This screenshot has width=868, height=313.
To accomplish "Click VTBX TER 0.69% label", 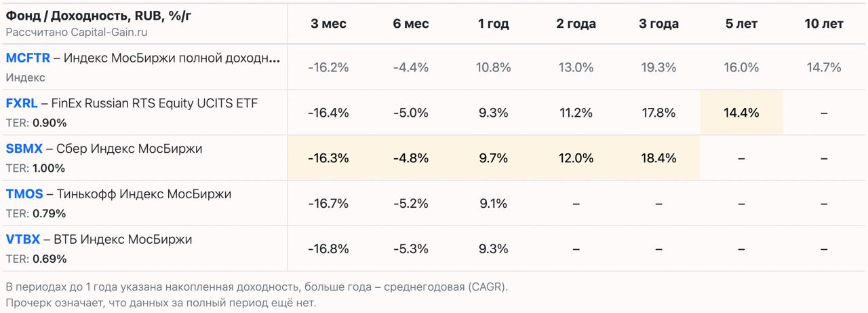I will click(36, 259).
